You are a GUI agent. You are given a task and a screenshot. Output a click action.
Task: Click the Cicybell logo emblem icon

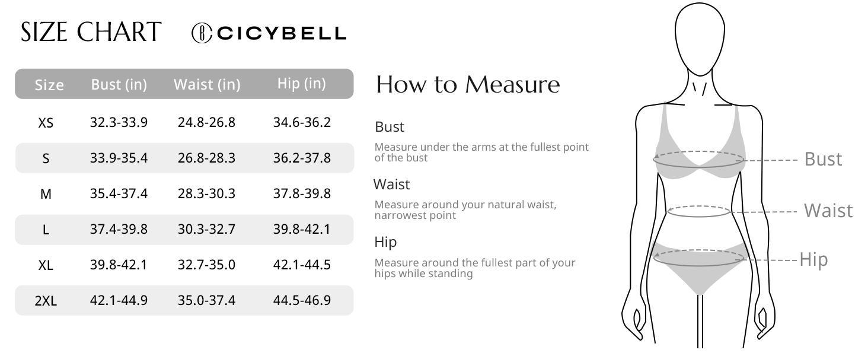[201, 33]
